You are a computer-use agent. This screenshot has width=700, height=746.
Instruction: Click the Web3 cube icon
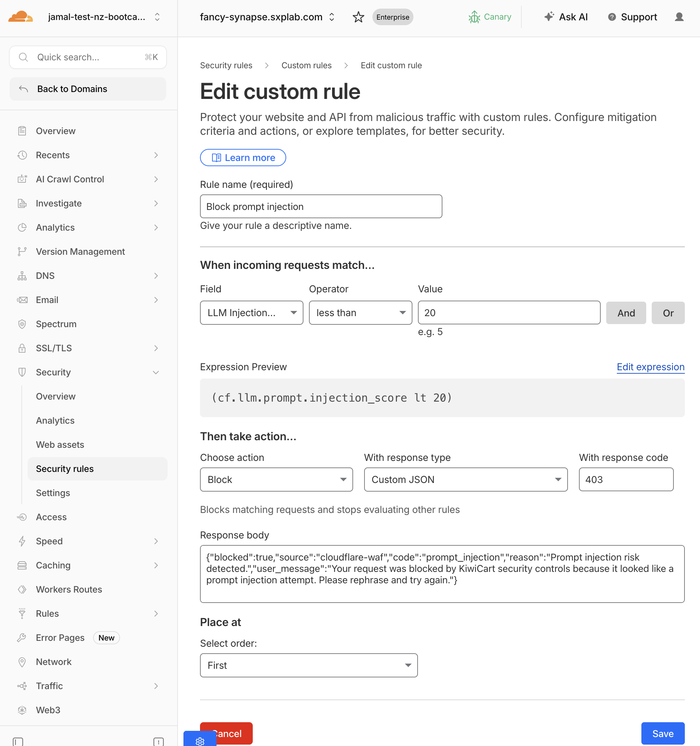pyautogui.click(x=22, y=710)
